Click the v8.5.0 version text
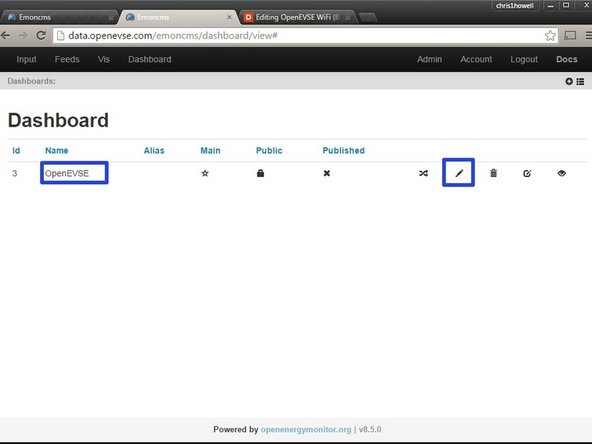 pyautogui.click(x=370, y=430)
